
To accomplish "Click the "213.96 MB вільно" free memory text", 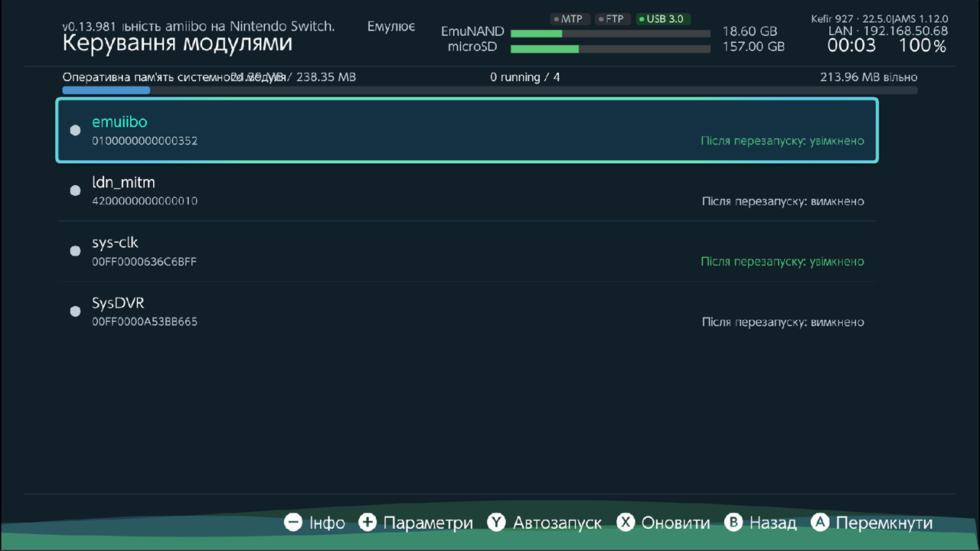I will coord(869,77).
